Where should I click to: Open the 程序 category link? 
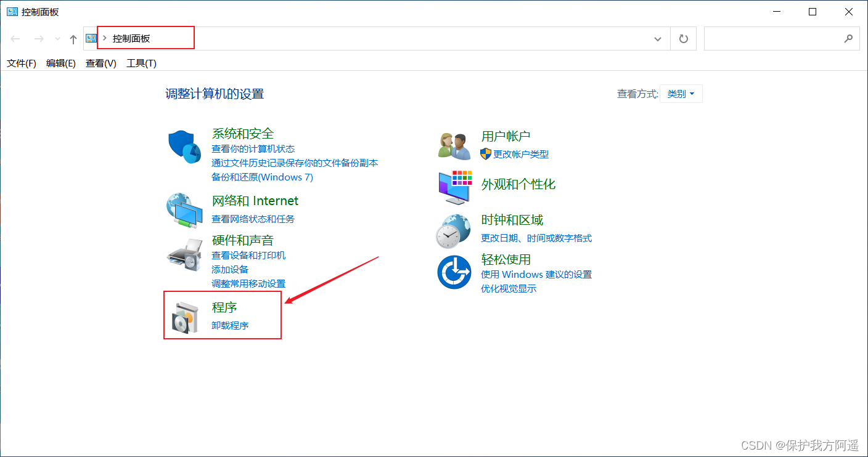pyautogui.click(x=224, y=307)
